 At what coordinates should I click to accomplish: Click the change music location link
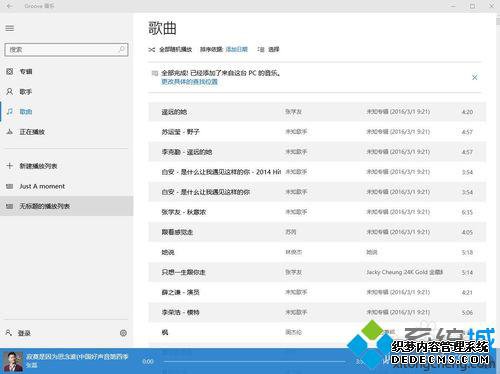point(189,82)
